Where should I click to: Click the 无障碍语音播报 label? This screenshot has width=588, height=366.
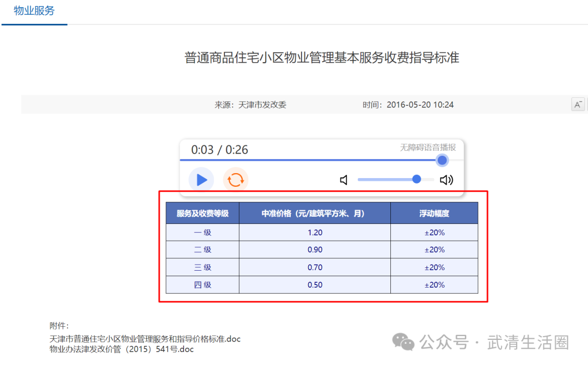pos(428,148)
